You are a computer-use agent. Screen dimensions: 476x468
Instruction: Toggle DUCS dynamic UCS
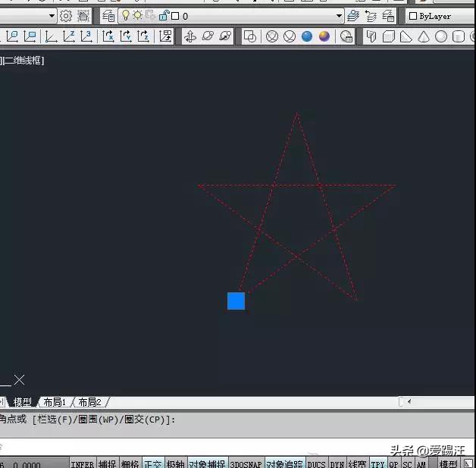316,464
